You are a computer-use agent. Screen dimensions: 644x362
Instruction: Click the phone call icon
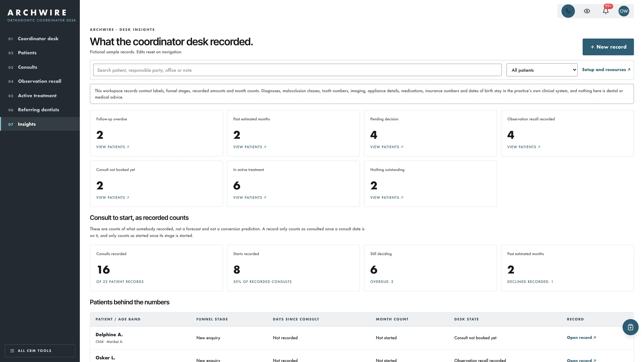[568, 11]
